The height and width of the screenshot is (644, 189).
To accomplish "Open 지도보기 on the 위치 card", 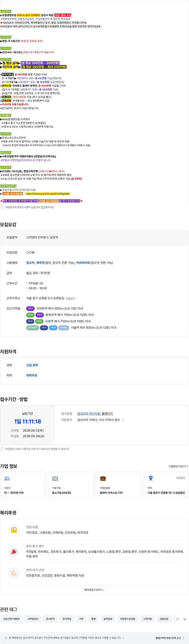I will pos(181,478).
